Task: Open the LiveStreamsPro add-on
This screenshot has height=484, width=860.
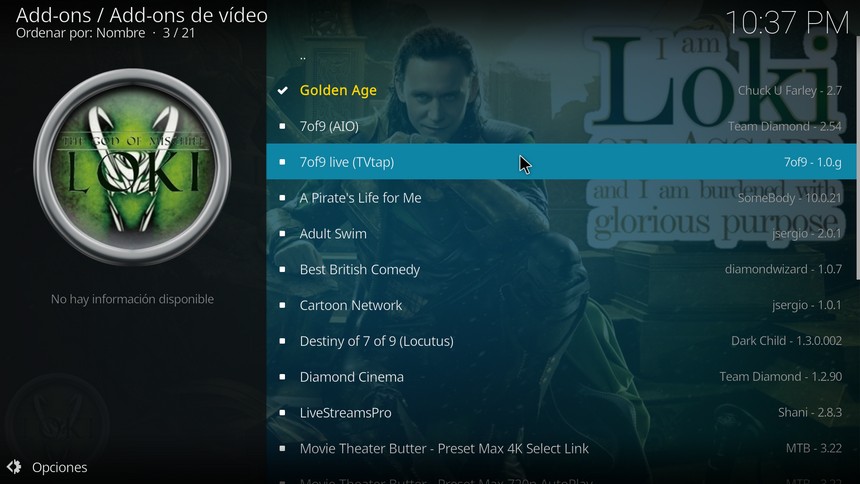Action: click(561, 413)
